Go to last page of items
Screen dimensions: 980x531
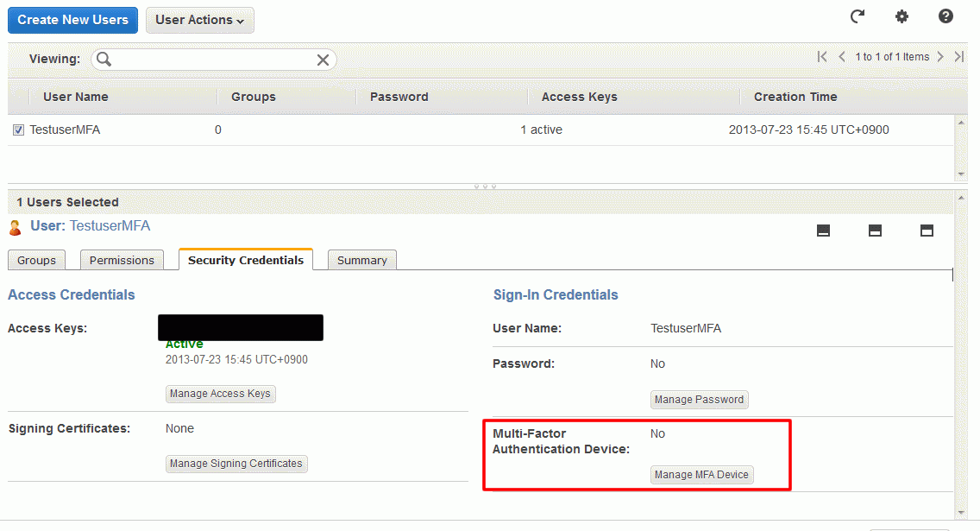pos(959,57)
